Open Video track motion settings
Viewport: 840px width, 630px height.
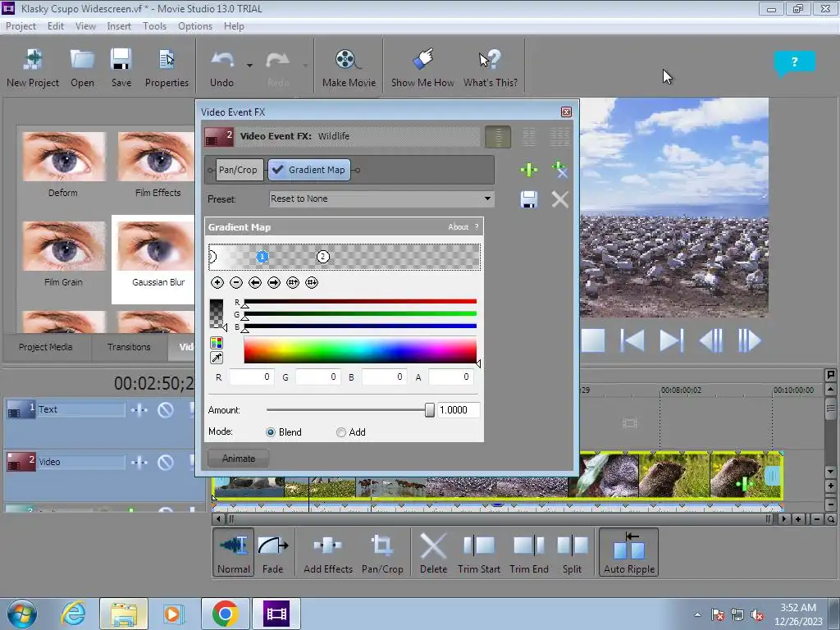point(139,463)
